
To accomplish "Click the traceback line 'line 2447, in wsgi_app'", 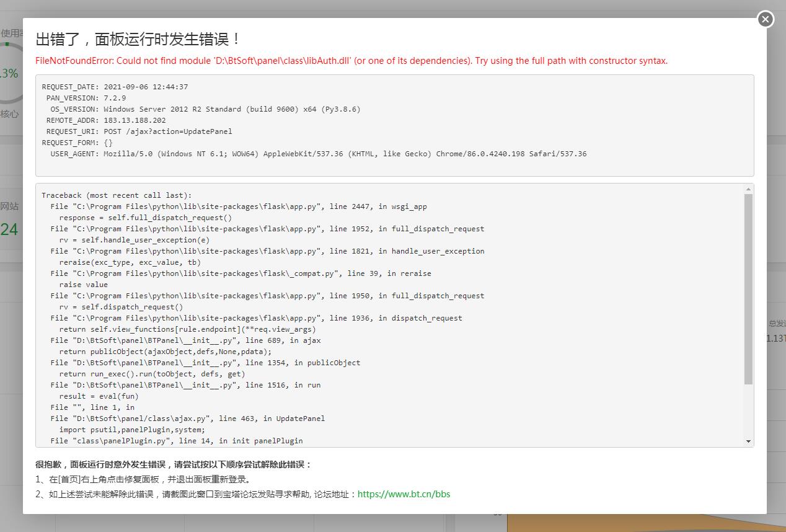I will pyautogui.click(x=239, y=206).
